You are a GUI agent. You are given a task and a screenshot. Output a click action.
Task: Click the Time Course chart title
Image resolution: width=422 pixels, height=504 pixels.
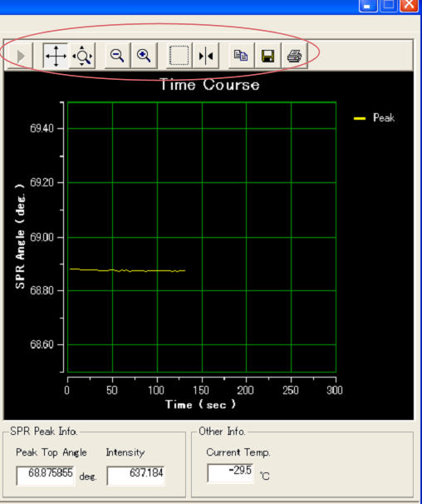click(209, 85)
